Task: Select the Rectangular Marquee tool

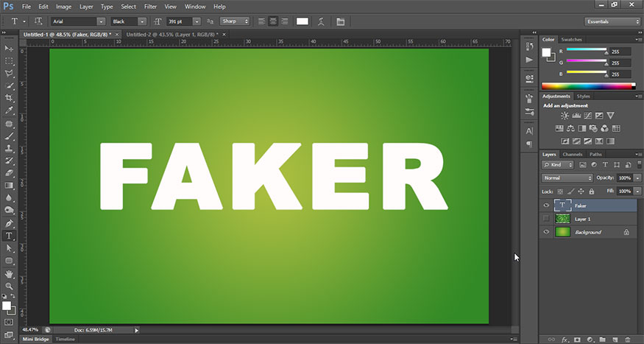Action: 9,61
